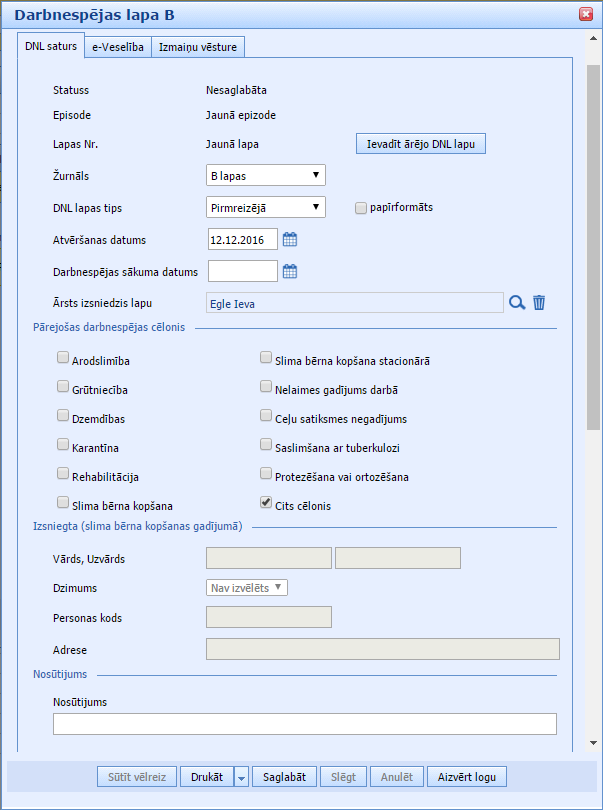Check the Ceļu satiksmes negadījums option
The height and width of the screenshot is (810, 603).
(x=265, y=415)
